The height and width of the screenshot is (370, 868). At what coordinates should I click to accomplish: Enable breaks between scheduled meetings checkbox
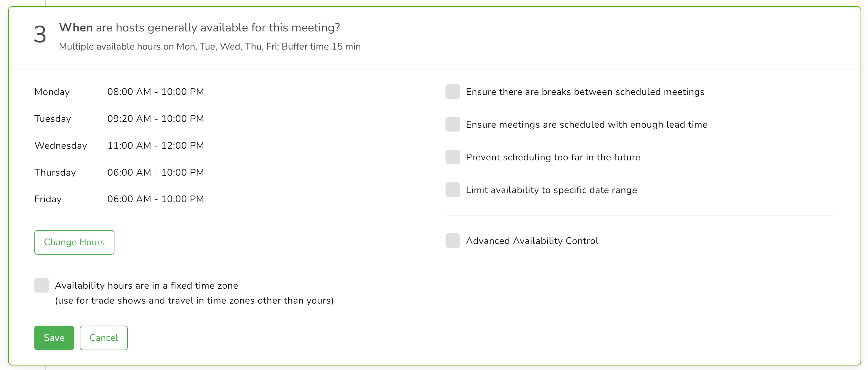point(453,92)
